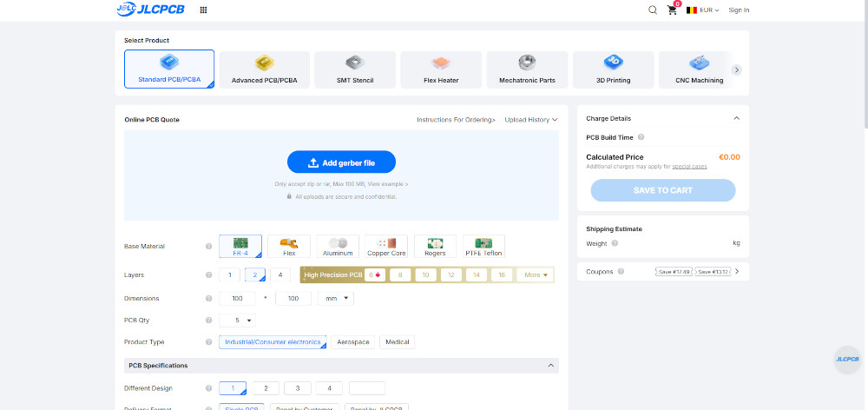
Task: Open the floating JLCPCB chat bubble
Action: pos(847,360)
